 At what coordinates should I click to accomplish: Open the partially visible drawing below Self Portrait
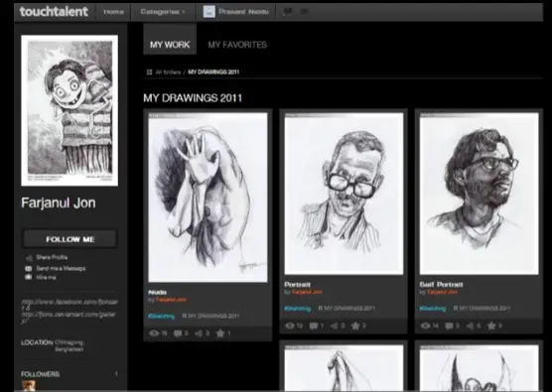[x=480, y=368]
